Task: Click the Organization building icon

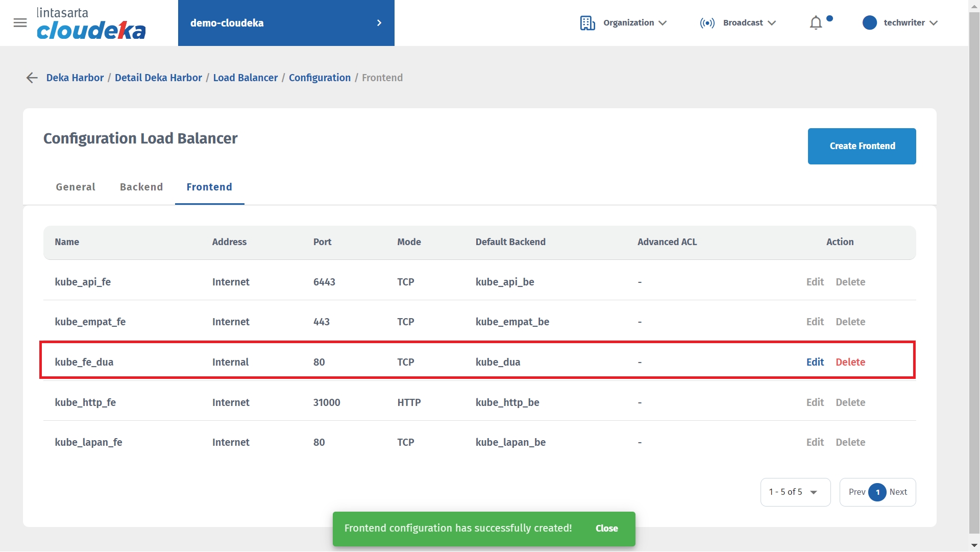Action: [587, 23]
